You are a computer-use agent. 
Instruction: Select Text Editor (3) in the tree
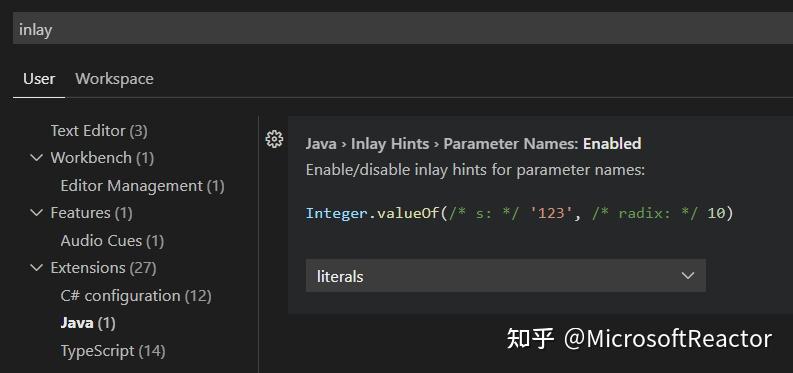click(x=99, y=131)
